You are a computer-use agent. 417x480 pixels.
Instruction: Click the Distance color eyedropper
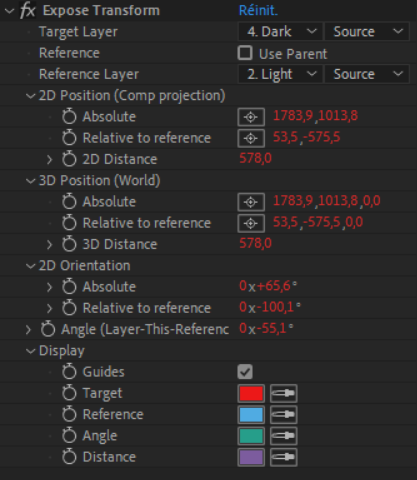pyautogui.click(x=283, y=457)
